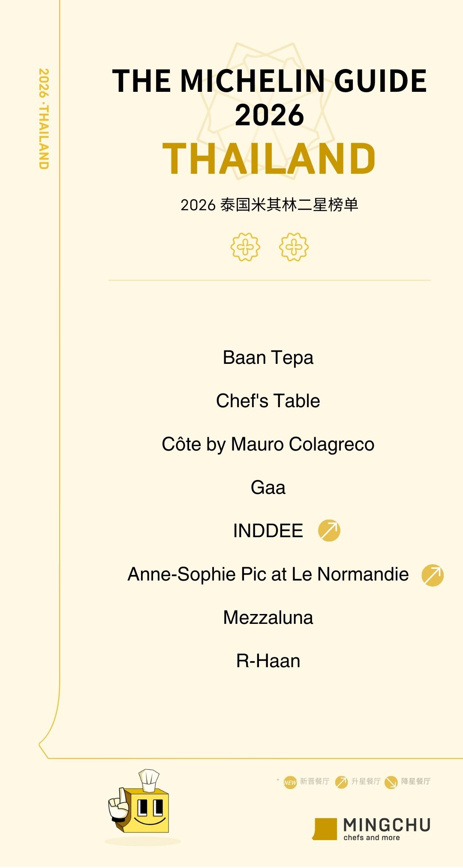Click the gold MINGCHU logo square

325,829
